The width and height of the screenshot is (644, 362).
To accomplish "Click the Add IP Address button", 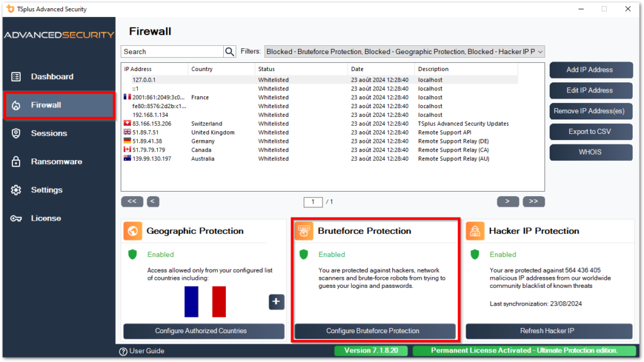I will pos(591,70).
